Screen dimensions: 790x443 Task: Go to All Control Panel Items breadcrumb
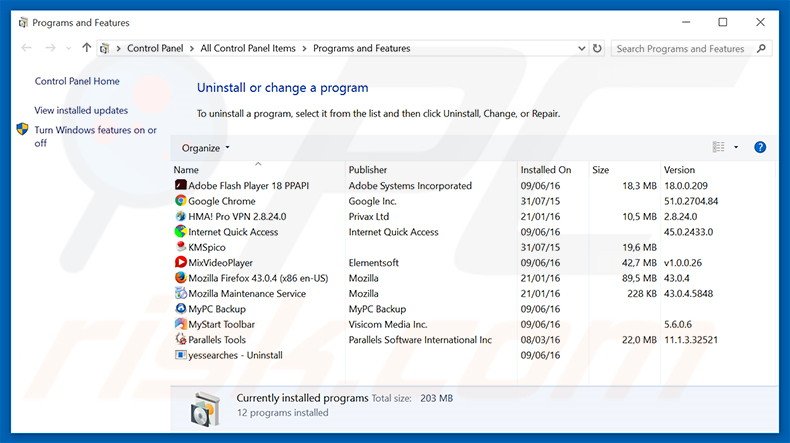pos(248,48)
